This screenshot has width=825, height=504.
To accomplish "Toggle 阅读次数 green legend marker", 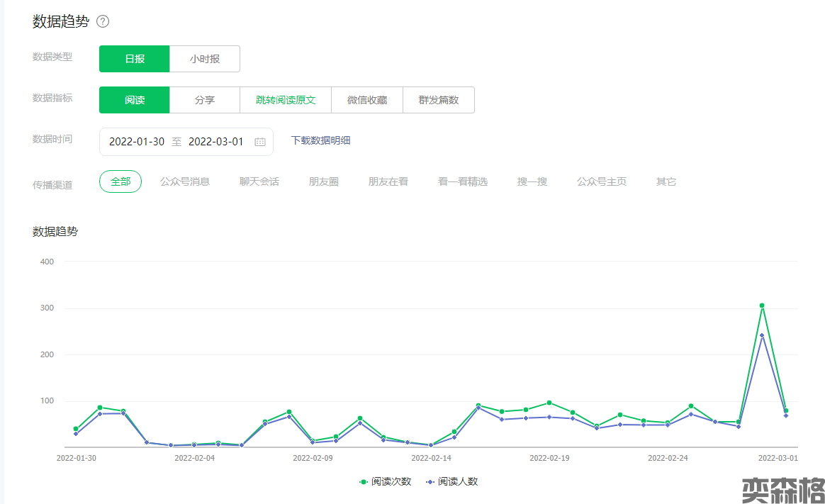I will coord(364,481).
